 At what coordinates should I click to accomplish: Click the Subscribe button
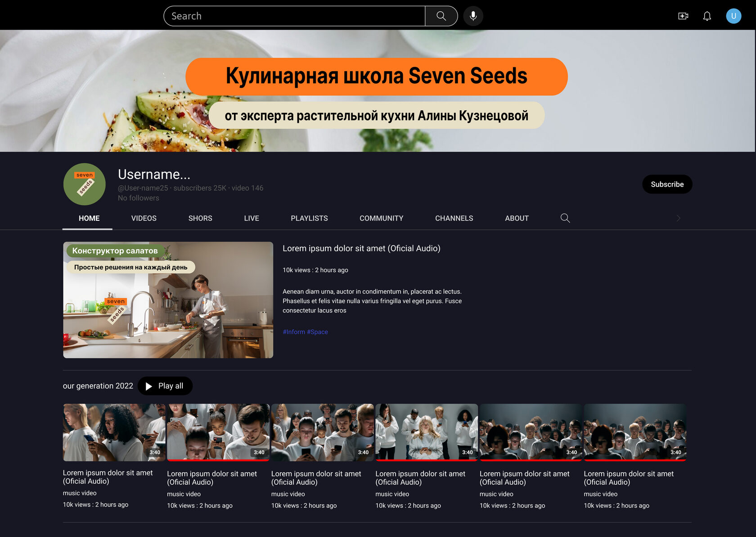click(x=667, y=184)
